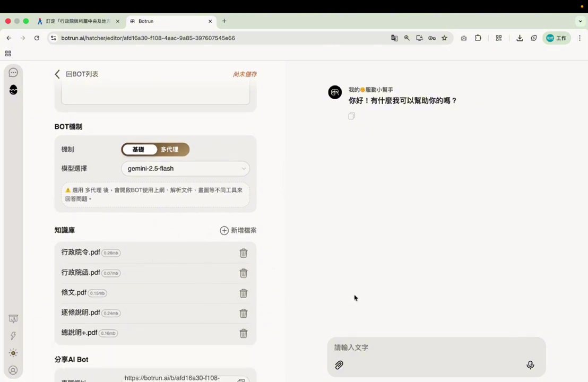
Task: Open the user profile icon in left sidebar
Action: coord(13,370)
